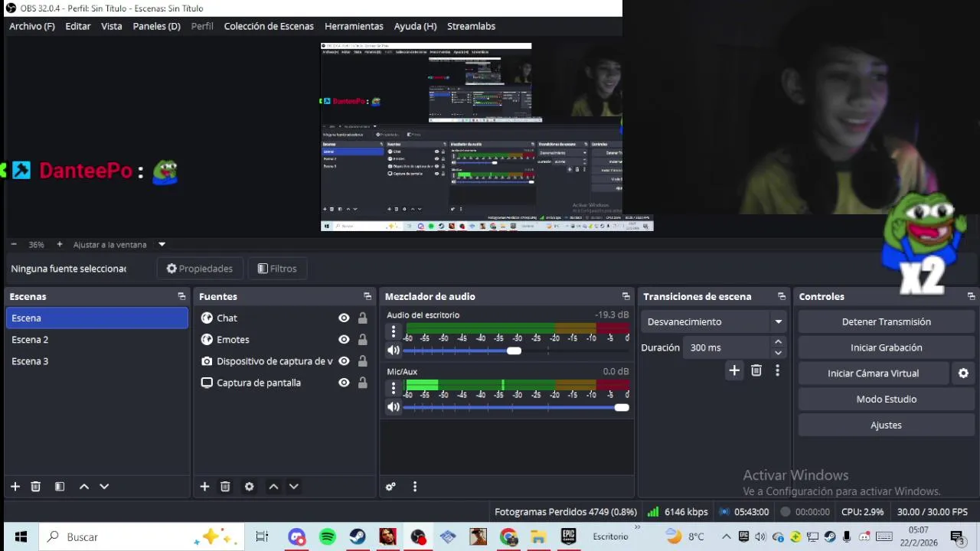Image resolution: width=980 pixels, height=551 pixels.
Task: Hide the Emotes source
Action: [344, 340]
